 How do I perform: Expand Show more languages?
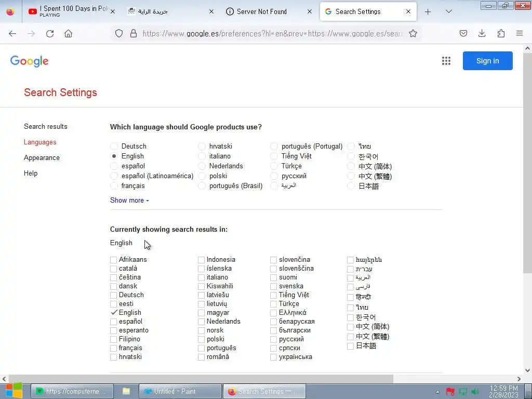tap(129, 200)
